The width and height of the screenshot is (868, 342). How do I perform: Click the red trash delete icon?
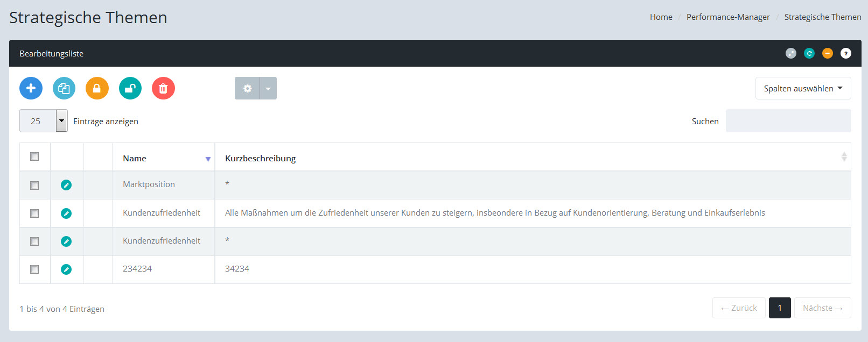163,88
